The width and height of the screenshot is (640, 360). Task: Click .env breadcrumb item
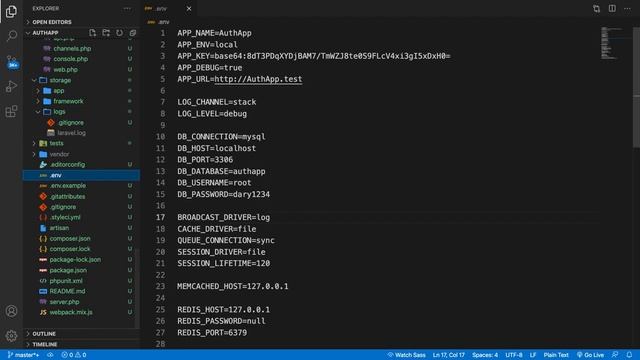click(x=159, y=22)
